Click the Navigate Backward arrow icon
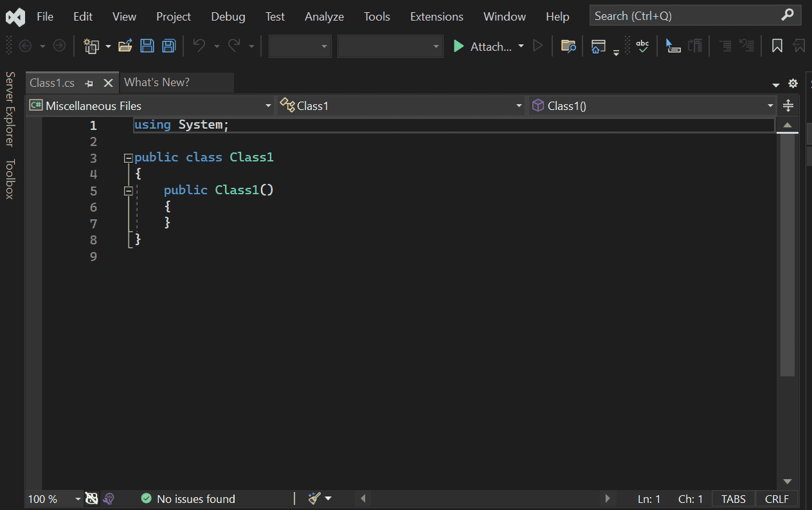Image resolution: width=812 pixels, height=510 pixels. click(x=24, y=46)
